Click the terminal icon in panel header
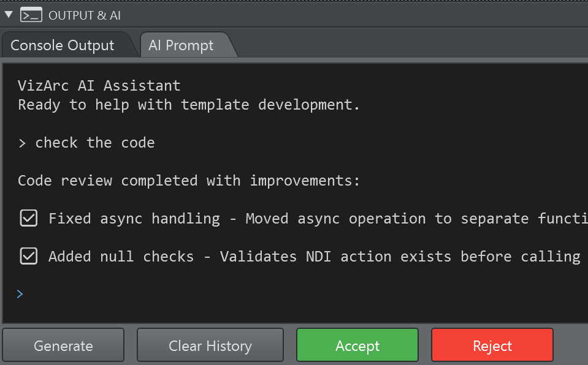 [31, 15]
